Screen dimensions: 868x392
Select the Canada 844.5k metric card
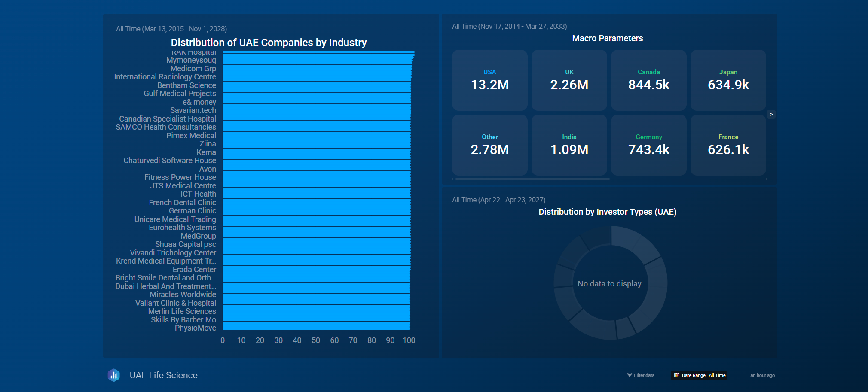(x=648, y=80)
